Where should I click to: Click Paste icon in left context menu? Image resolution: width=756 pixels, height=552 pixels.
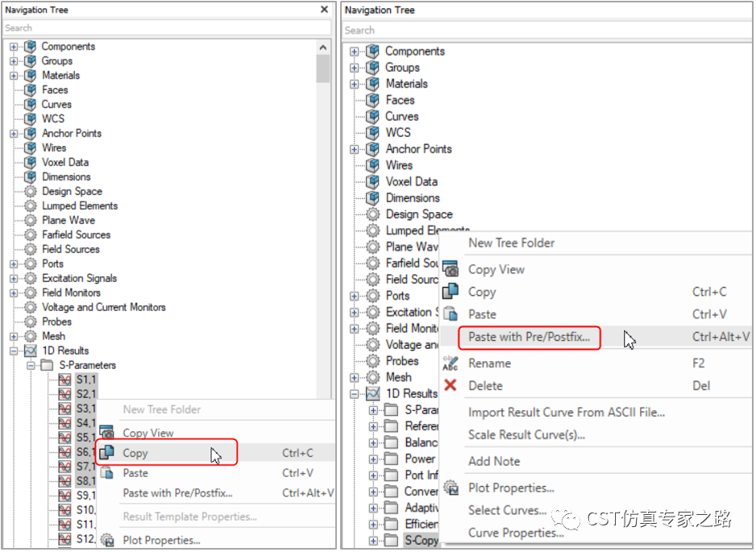pos(107,473)
